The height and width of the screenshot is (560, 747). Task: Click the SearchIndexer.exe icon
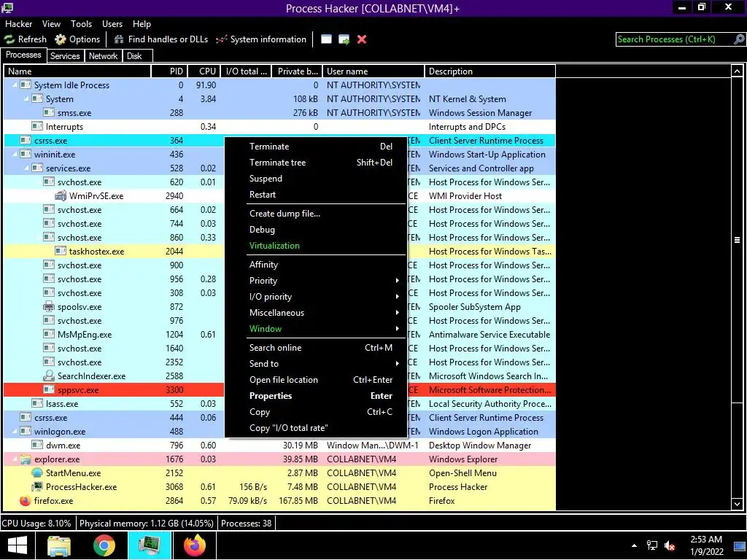[x=49, y=376]
